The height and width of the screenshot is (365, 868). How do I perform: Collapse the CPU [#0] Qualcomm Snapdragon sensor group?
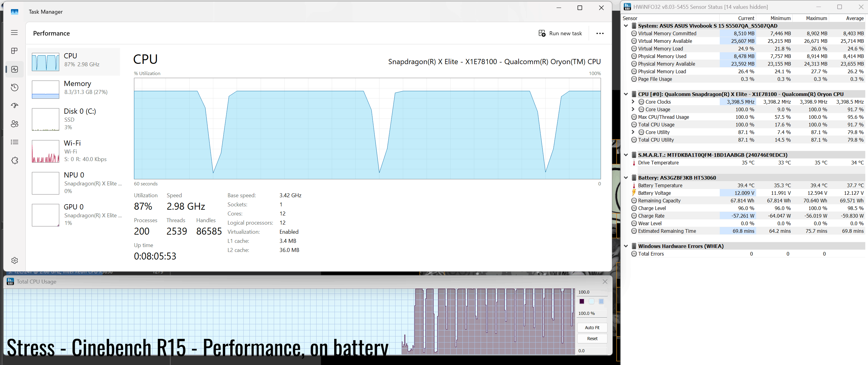click(x=626, y=95)
